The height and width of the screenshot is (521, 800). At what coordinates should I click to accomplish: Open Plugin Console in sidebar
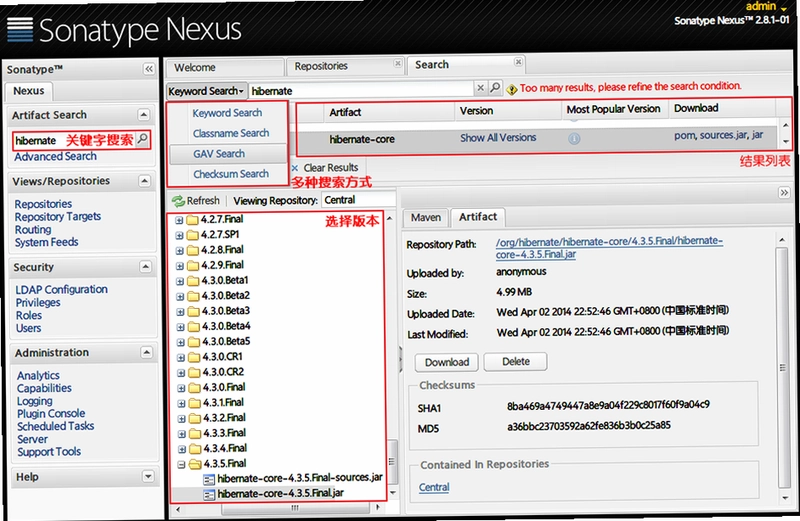(51, 413)
